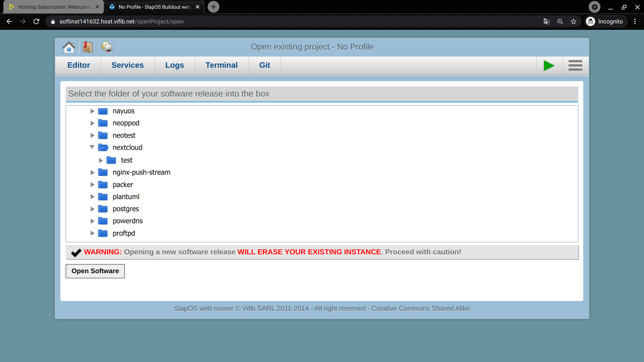Image resolution: width=644 pixels, height=362 pixels.
Task: Select the neoppod folder name
Action: coord(126,123)
